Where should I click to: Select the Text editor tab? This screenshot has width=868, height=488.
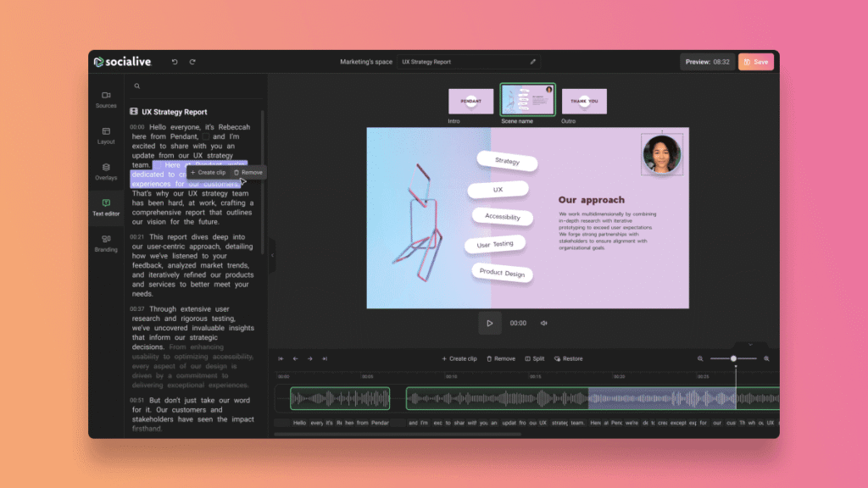[x=106, y=207]
